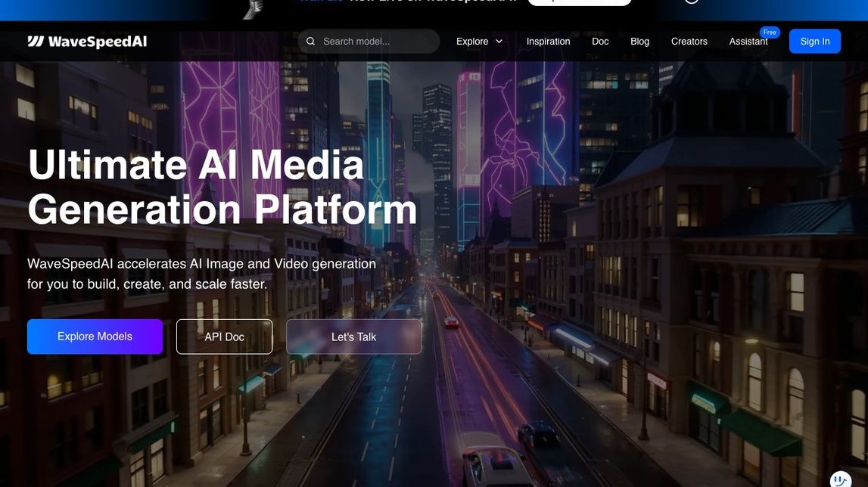Screen dimensions: 868x487
Task: Click the "WaveSpeedAI accelerates AI Image and Video generation" text
Action: coord(201,264)
